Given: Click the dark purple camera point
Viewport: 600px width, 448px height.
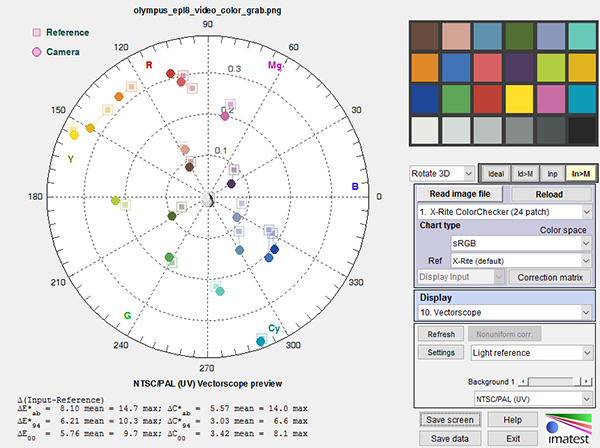Looking at the screenshot, I should tap(231, 184).
